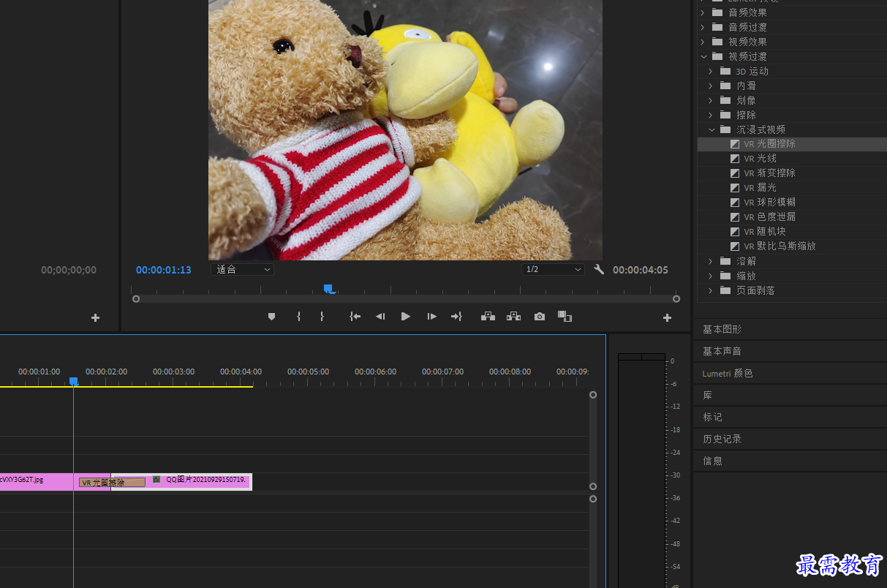
Task: Expand the 音频过渡 folder chevron
Action: (703, 27)
